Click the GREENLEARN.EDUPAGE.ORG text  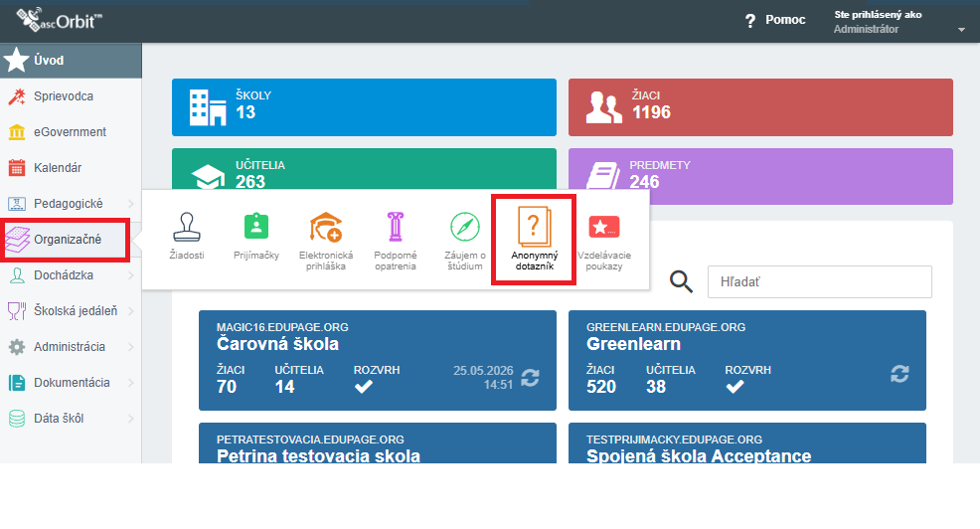(x=666, y=327)
